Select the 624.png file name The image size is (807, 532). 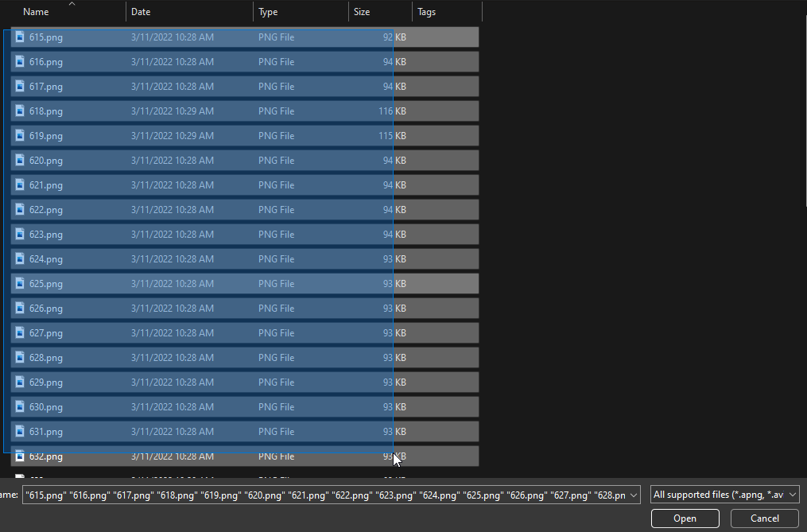tap(46, 259)
